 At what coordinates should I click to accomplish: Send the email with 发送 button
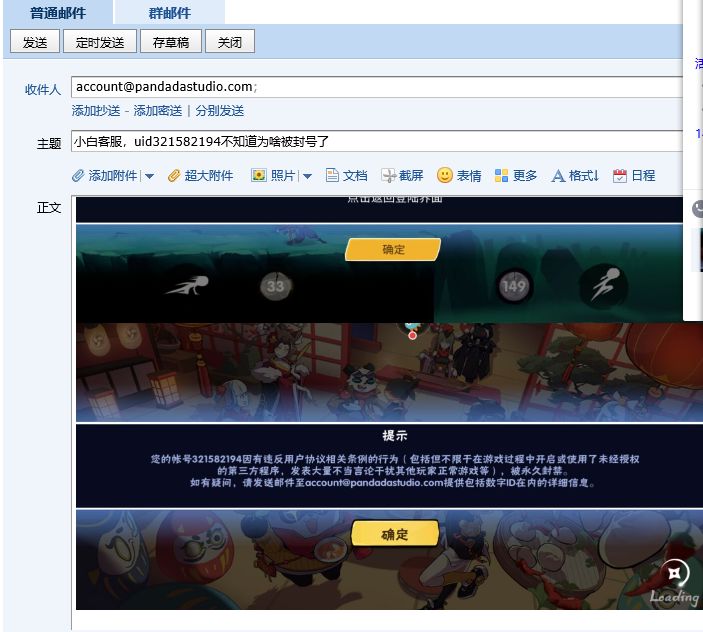[x=35, y=42]
